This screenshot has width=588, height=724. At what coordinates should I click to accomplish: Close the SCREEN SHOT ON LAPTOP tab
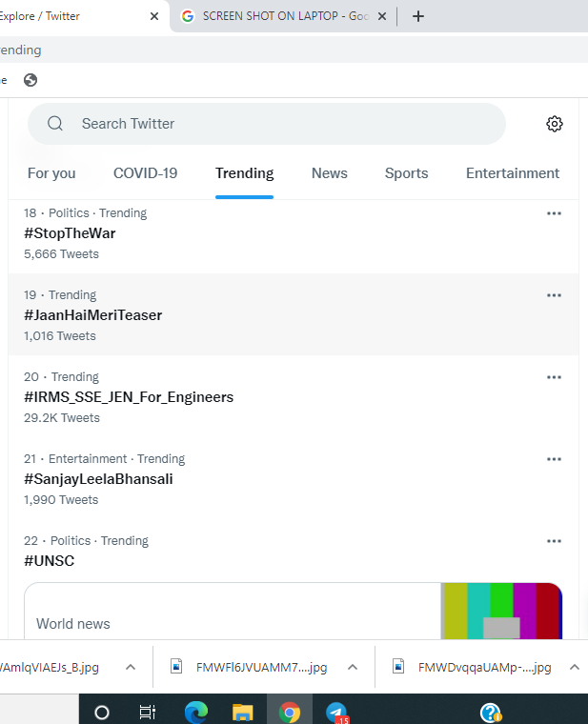click(x=382, y=16)
